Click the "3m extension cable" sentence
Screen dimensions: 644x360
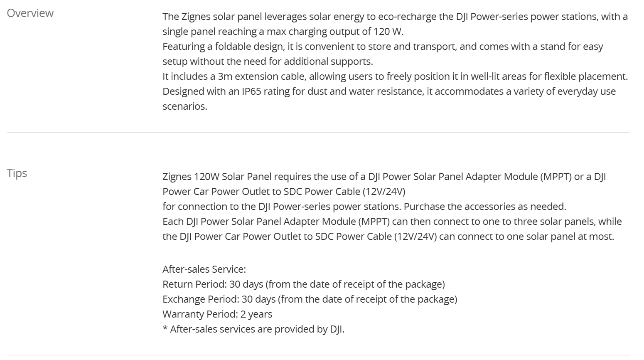pos(395,76)
